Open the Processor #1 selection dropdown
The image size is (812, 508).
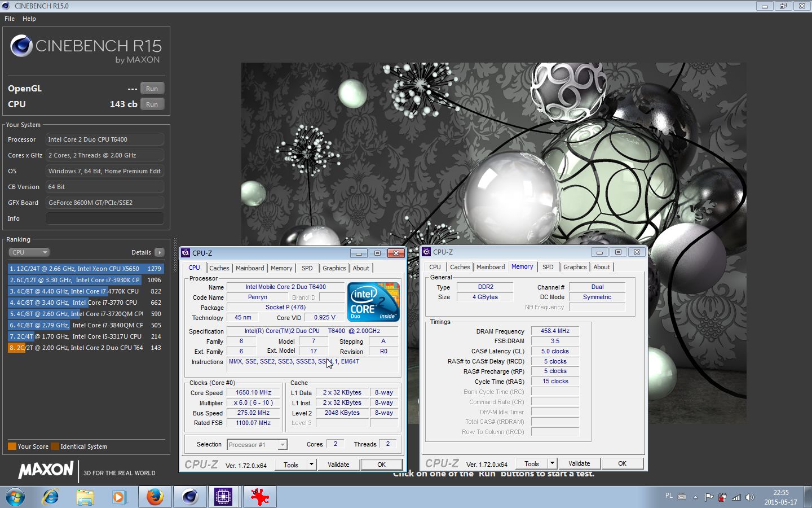[257, 445]
